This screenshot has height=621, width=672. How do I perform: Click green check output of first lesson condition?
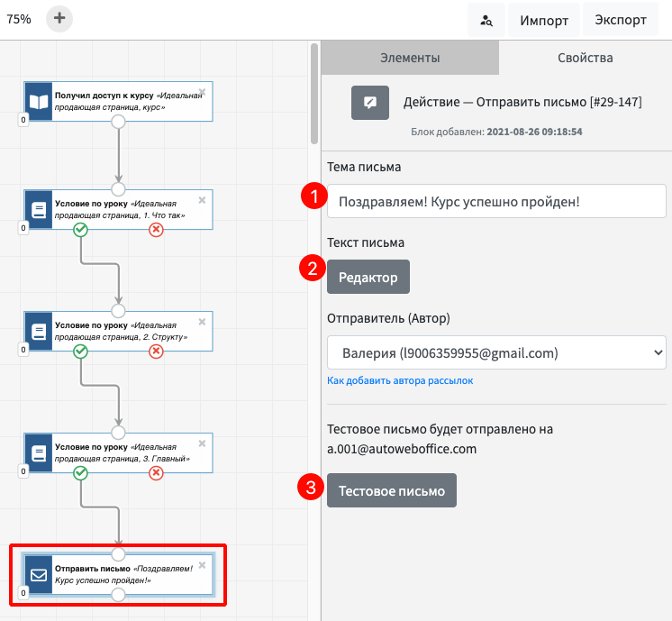click(x=81, y=230)
